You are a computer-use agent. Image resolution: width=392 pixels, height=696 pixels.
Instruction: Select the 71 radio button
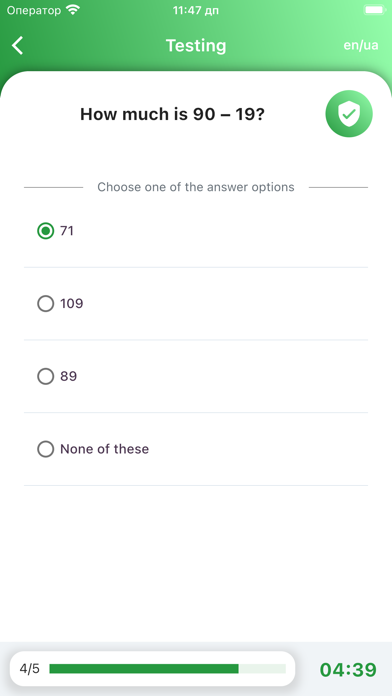coord(45,231)
